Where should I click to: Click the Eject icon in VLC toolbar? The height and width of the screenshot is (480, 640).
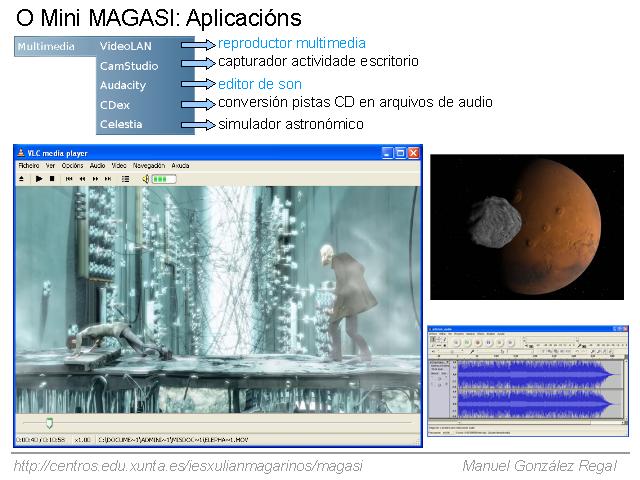(x=22, y=178)
